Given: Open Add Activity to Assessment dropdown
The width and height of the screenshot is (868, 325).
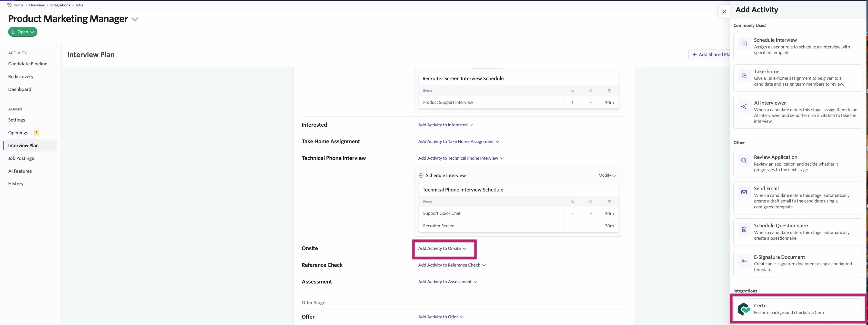Looking at the screenshot, I should click(x=448, y=282).
